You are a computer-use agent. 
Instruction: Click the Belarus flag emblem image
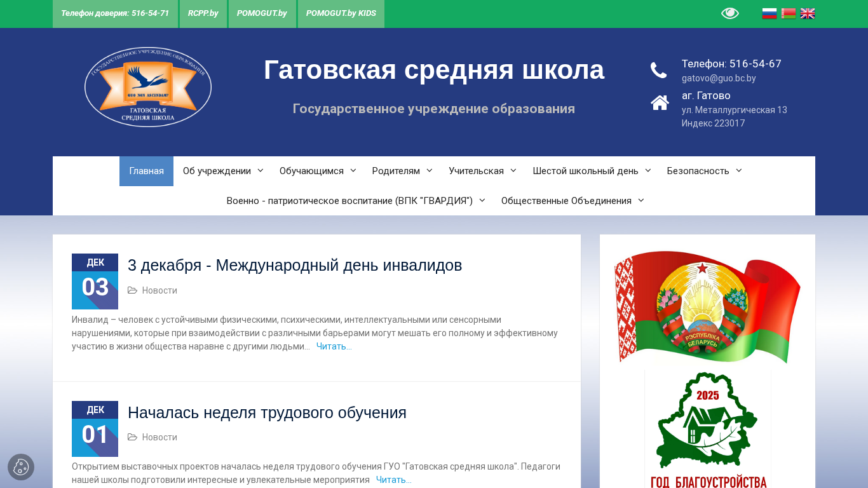[x=707, y=306]
